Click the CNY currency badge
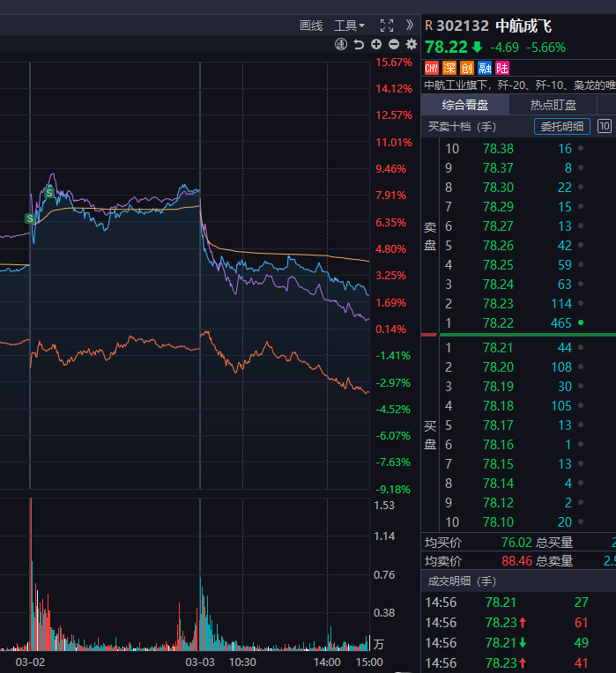The width and height of the screenshot is (616, 673). coord(432,68)
